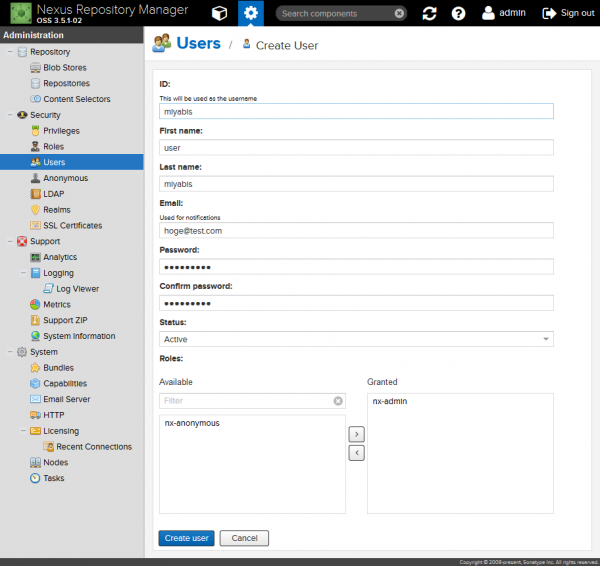Click the Metrics pie chart icon
600x566 pixels.
pos(35,305)
